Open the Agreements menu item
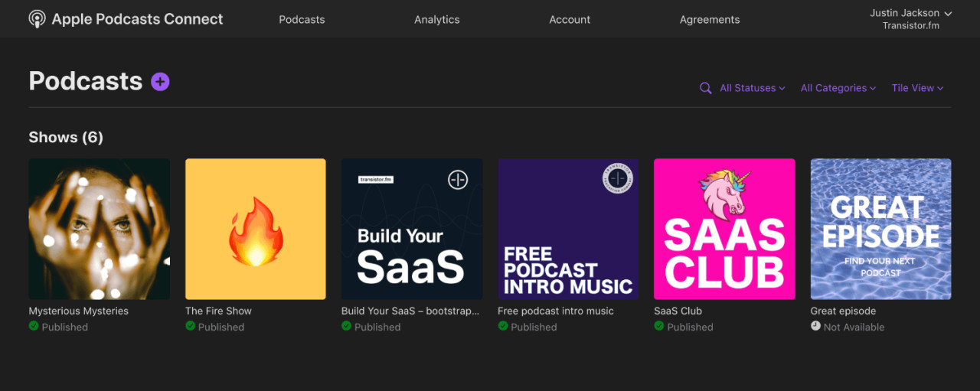 (x=709, y=20)
